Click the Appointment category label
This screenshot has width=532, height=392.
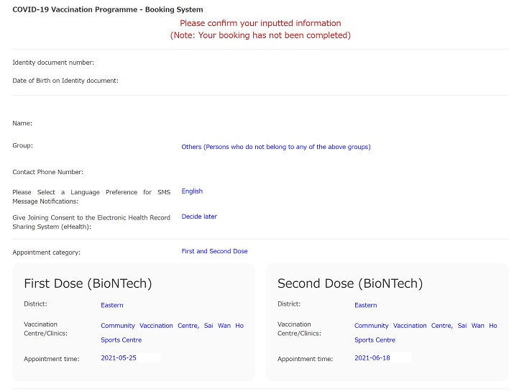click(x=47, y=252)
